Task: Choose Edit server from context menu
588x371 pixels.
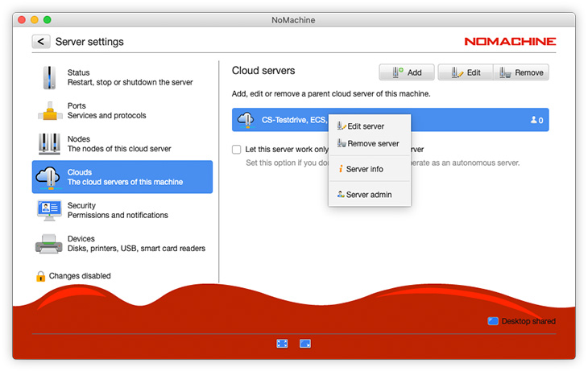Action: coord(365,126)
